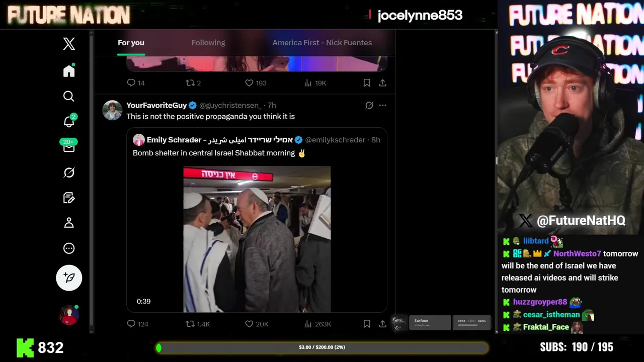Viewport: 644px width, 362px height.
Task: Click the compose Post feather button
Action: tap(69, 278)
